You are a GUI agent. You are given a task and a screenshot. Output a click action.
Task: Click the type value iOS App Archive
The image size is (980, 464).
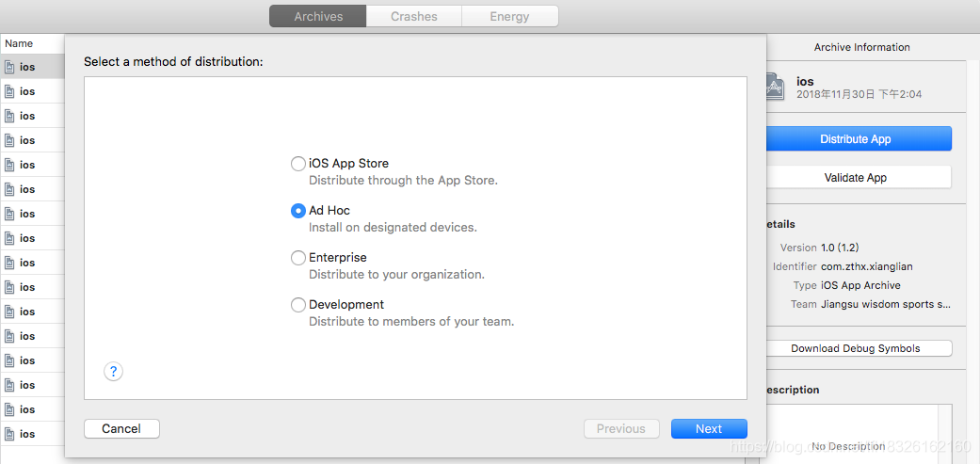coord(860,285)
